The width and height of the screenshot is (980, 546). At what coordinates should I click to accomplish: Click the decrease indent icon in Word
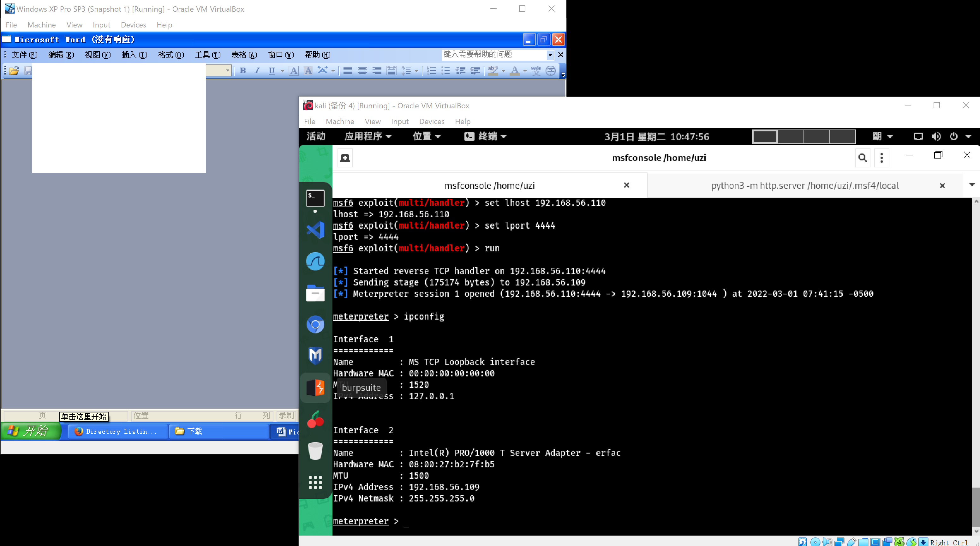click(460, 71)
